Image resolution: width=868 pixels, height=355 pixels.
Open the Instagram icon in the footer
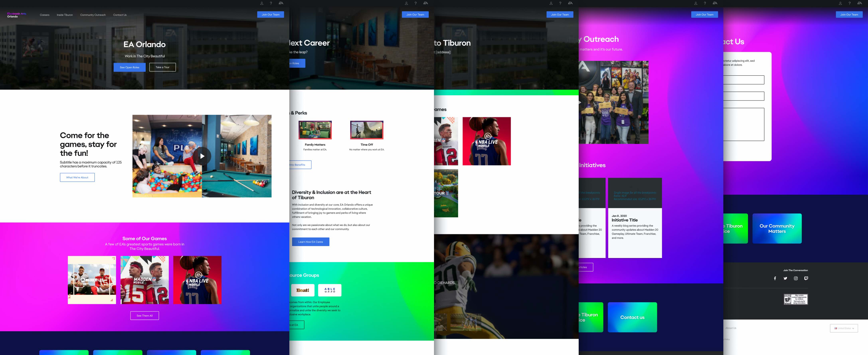point(796,278)
